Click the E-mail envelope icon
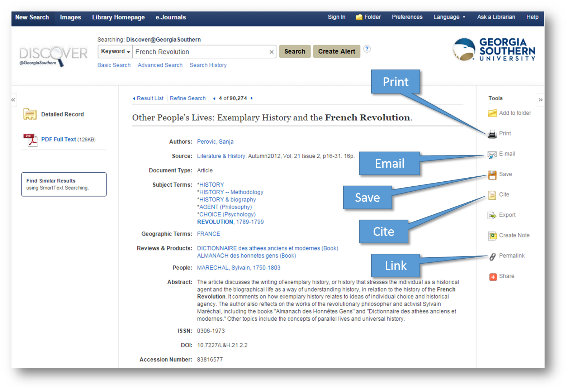 [x=492, y=154]
